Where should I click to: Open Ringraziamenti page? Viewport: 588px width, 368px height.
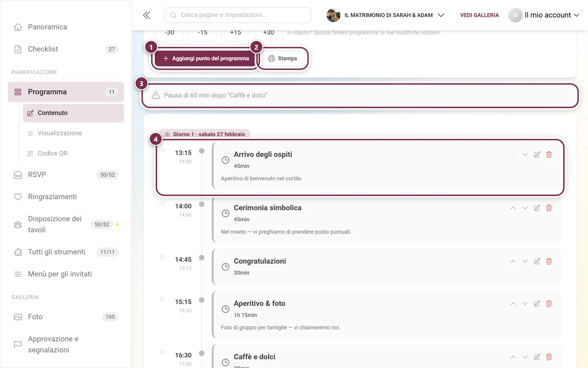pos(66,197)
